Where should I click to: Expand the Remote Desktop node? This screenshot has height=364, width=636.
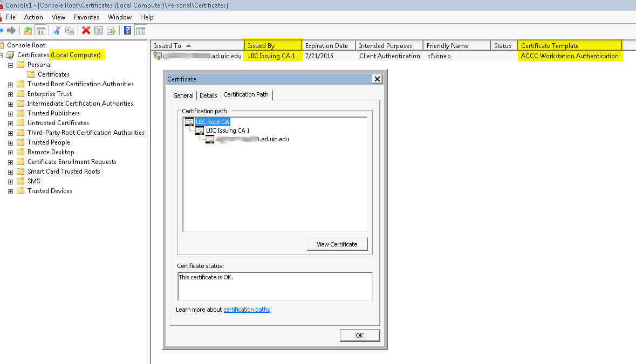click(11, 153)
